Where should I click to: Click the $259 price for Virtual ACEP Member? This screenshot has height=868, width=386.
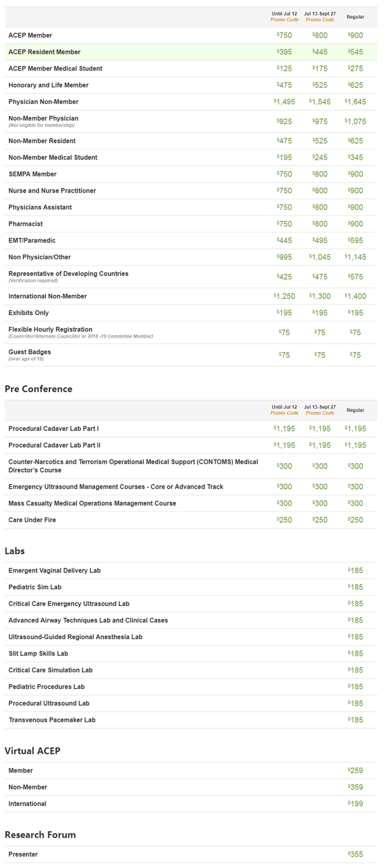[355, 772]
